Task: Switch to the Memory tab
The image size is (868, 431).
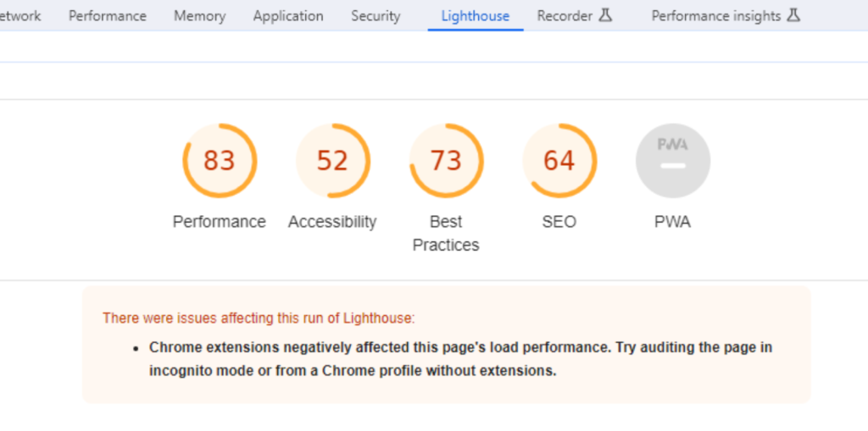Action: click(x=200, y=16)
